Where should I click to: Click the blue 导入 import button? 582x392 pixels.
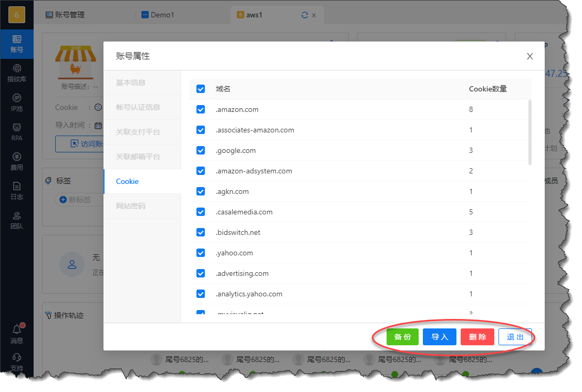tap(440, 337)
